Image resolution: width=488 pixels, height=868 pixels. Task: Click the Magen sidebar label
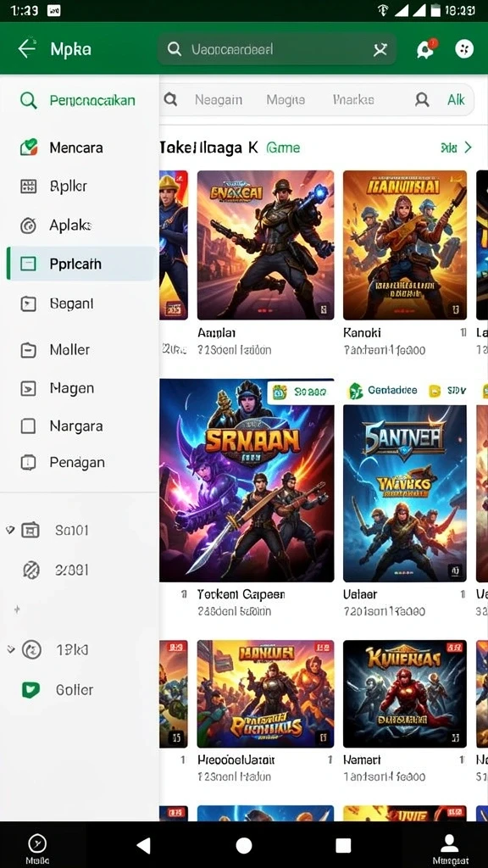coord(72,388)
